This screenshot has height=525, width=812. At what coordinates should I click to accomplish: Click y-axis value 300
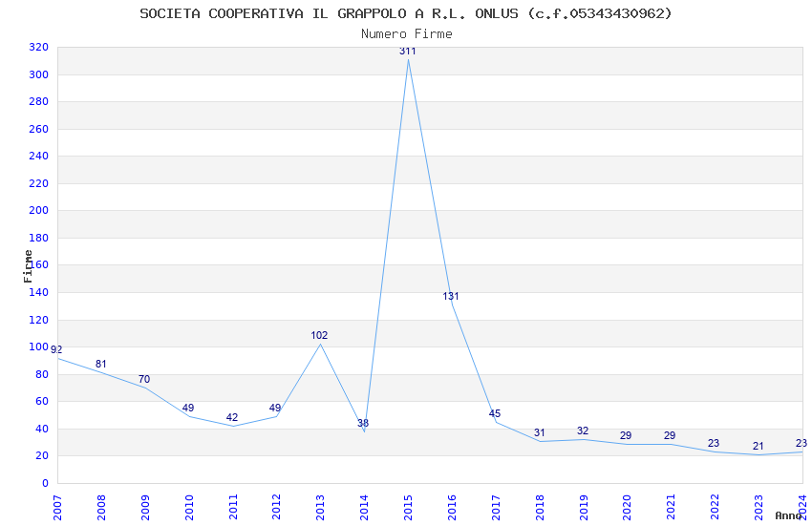(x=39, y=74)
